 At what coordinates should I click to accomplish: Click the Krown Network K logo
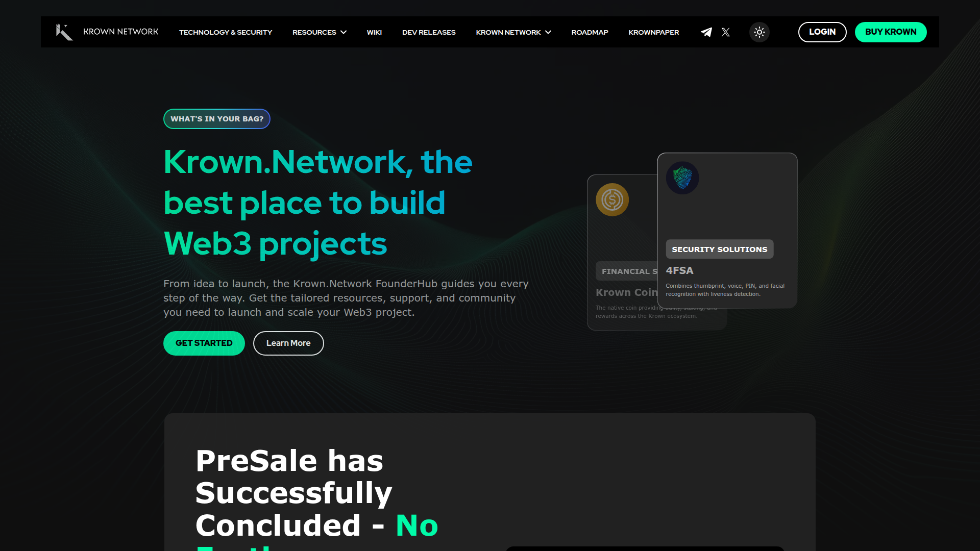[x=64, y=32]
